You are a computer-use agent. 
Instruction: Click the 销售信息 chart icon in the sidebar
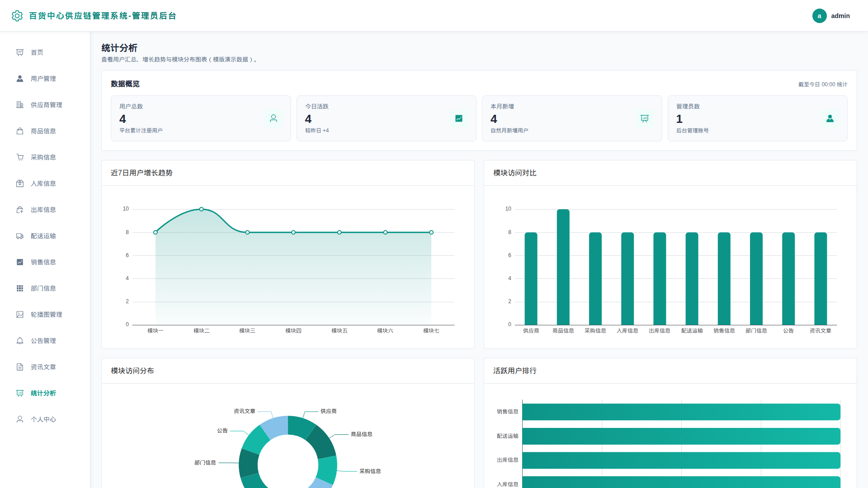coord(20,262)
